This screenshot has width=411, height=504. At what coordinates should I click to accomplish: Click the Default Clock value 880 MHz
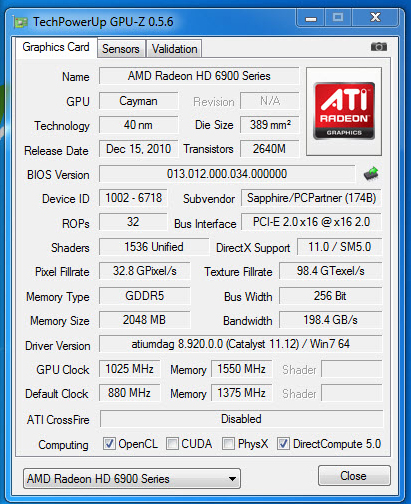130,393
